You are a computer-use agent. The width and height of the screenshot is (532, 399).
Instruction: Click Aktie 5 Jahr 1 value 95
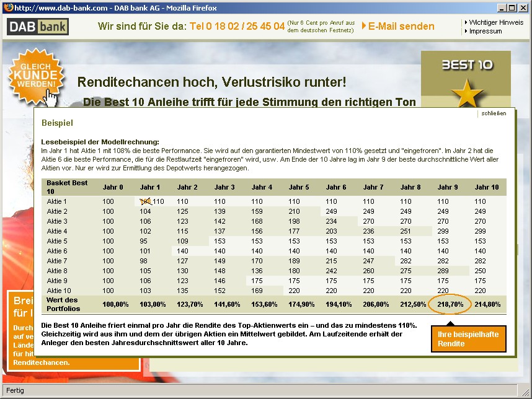143,241
